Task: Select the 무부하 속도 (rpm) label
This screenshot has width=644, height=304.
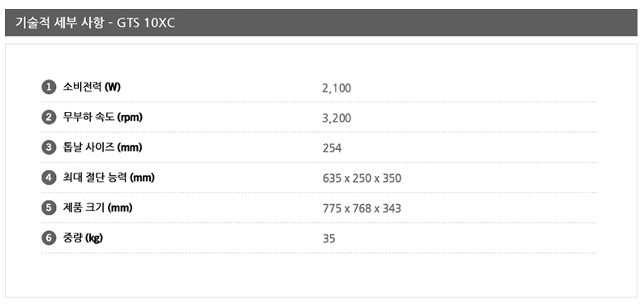Action: pos(102,118)
